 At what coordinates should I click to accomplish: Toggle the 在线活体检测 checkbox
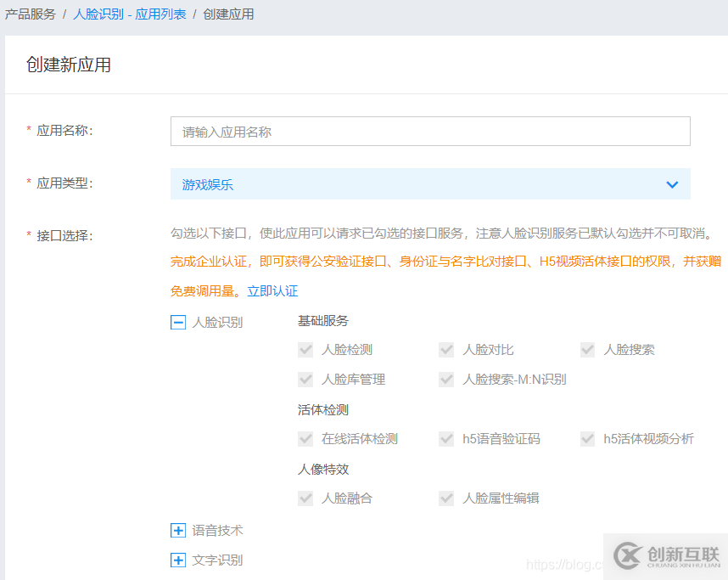[305, 438]
